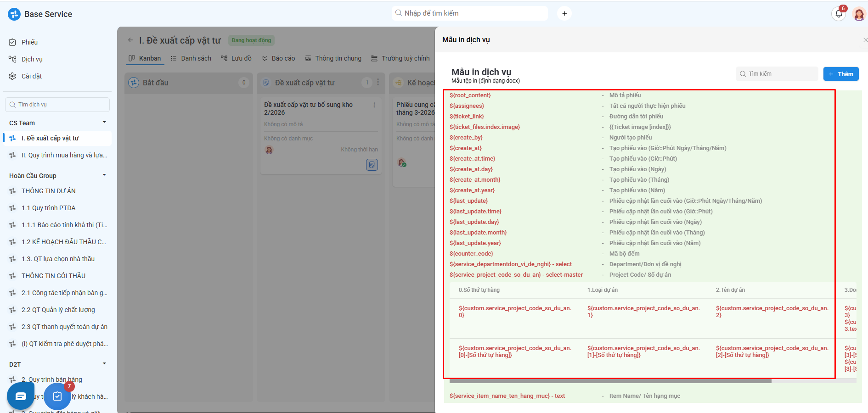
Task: Open 2.3 QT thanh quyết toán dự án
Action: (x=58, y=327)
